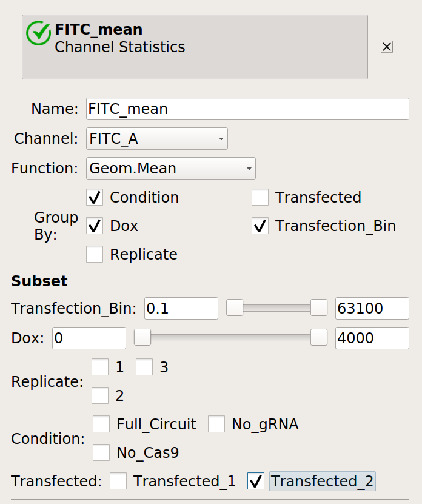Check the Replicate group-by box
This screenshot has height=504, width=422.
click(x=95, y=254)
